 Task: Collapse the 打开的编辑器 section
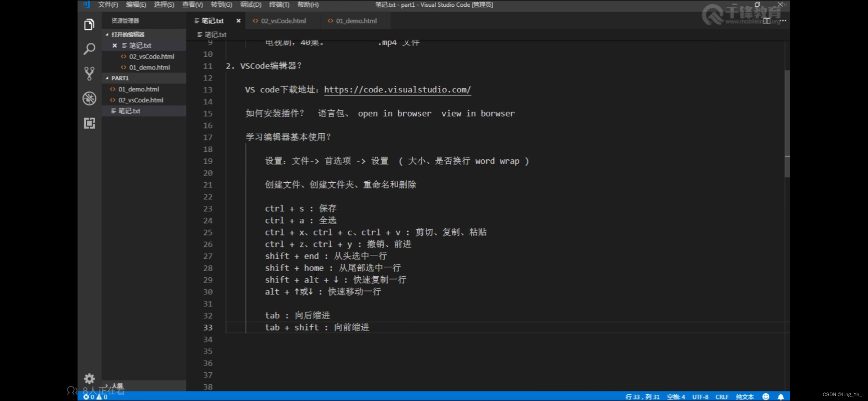tap(128, 34)
